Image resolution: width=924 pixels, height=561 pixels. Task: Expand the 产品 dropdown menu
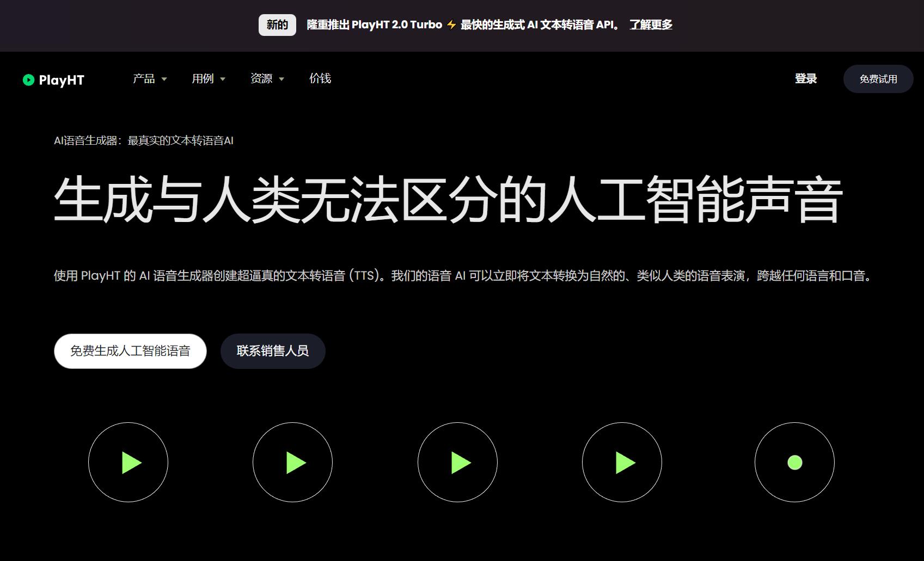click(x=150, y=79)
